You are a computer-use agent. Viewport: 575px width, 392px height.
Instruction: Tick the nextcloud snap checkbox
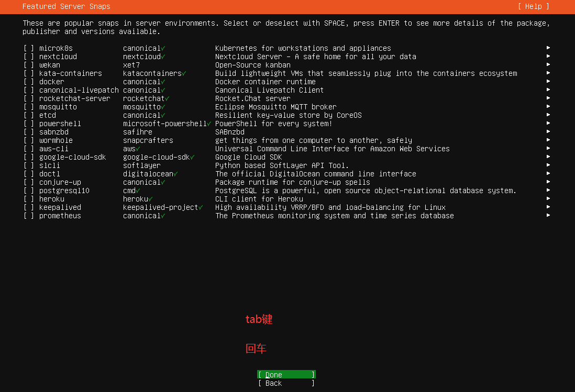click(x=29, y=57)
